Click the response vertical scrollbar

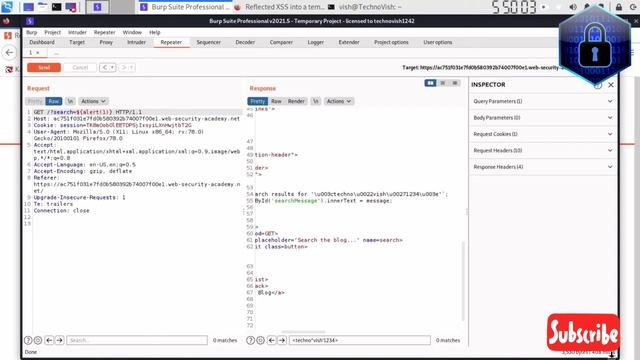463,281
